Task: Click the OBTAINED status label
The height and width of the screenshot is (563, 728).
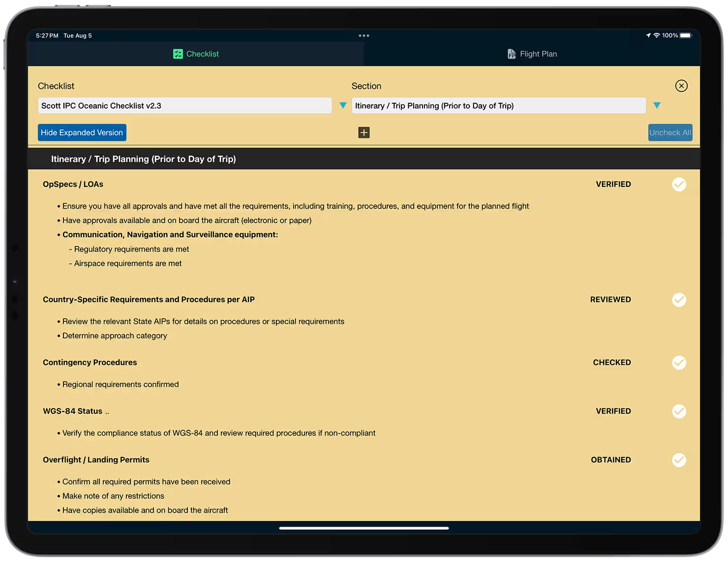Action: (611, 460)
